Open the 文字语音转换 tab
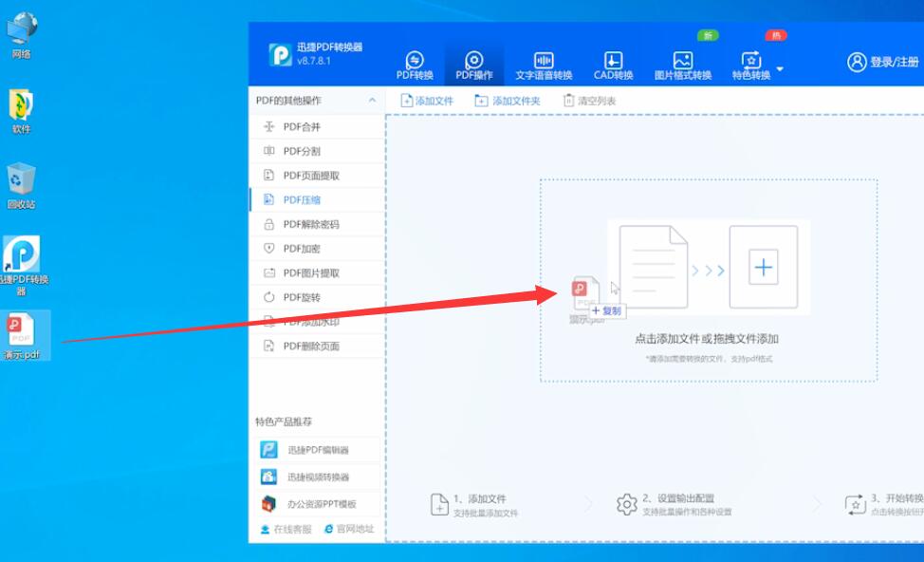The height and width of the screenshot is (562, 924). [x=544, y=65]
